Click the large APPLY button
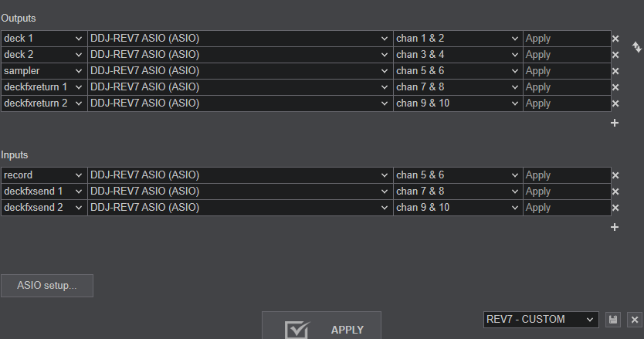Viewport: 644px width, 339px height. (x=321, y=327)
